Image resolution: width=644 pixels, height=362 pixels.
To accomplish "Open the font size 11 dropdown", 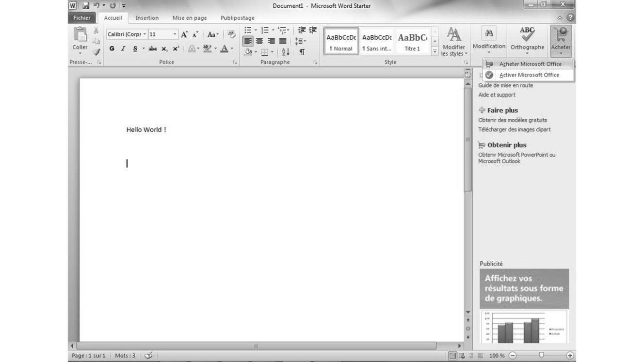I will [x=175, y=34].
